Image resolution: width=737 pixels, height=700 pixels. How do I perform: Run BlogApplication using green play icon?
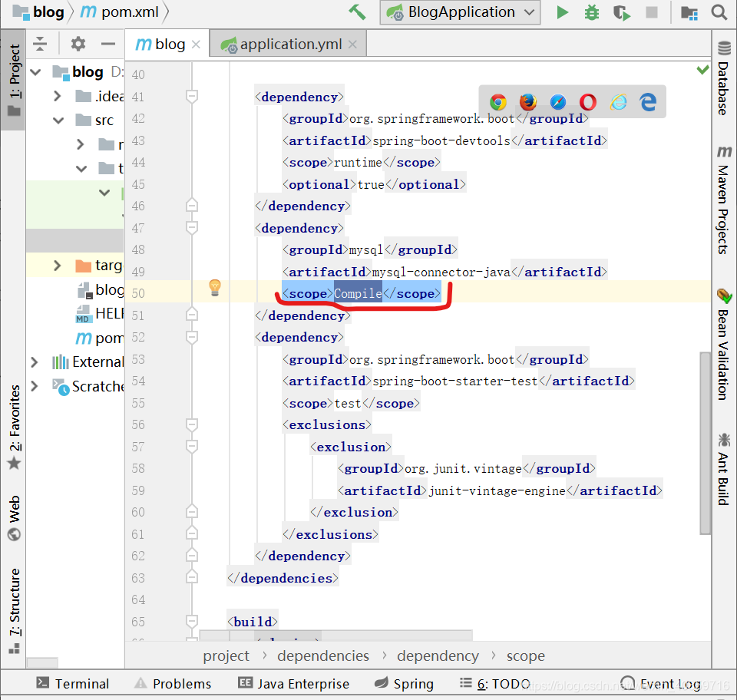tap(562, 12)
